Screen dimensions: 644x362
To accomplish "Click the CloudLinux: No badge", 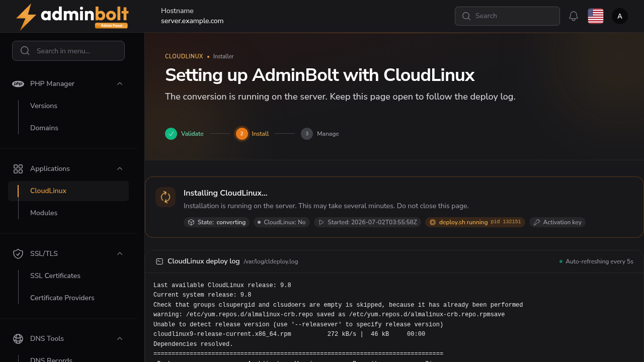I will 282,222.
